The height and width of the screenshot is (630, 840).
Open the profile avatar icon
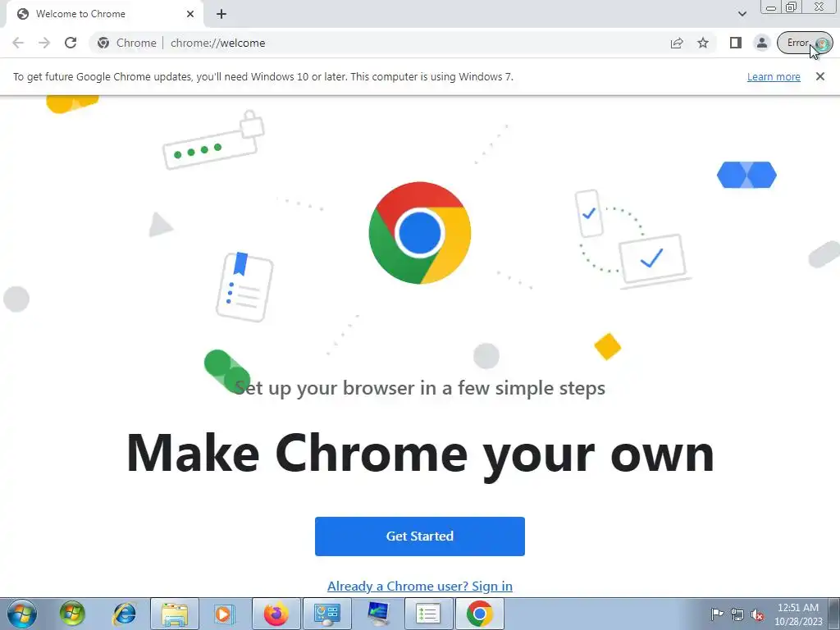762,43
